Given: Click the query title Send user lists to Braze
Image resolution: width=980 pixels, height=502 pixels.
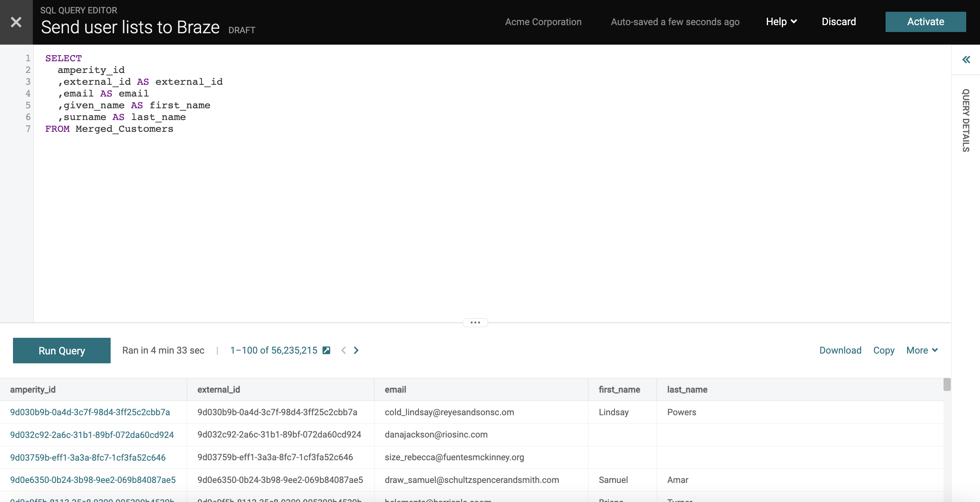Looking at the screenshot, I should 130,28.
